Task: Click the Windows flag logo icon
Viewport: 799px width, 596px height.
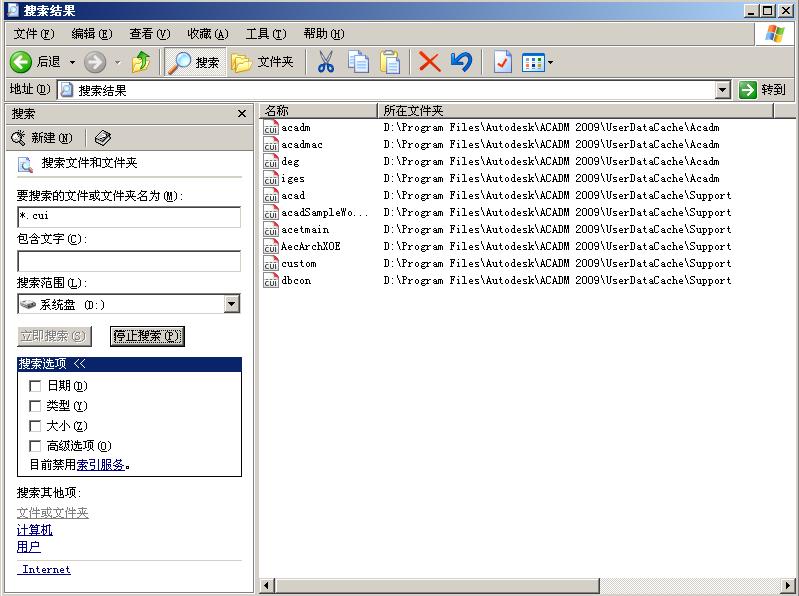Action: pyautogui.click(x=775, y=34)
